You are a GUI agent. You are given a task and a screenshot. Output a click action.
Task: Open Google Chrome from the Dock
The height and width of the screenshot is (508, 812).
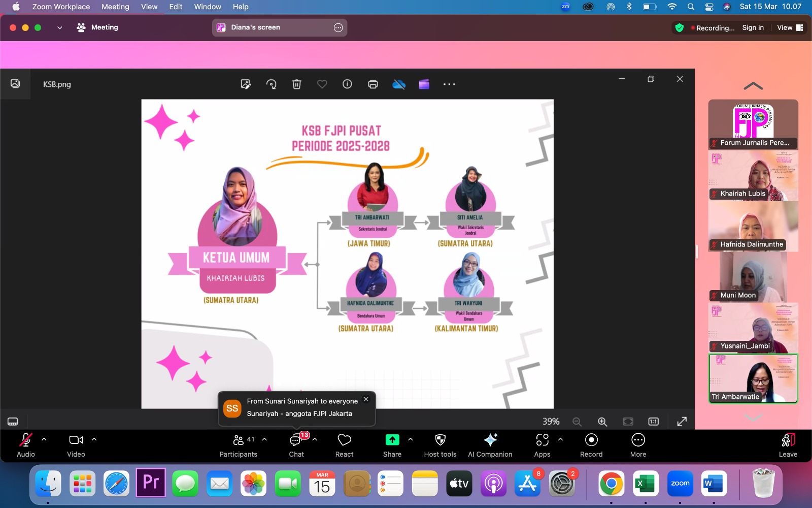click(x=611, y=484)
